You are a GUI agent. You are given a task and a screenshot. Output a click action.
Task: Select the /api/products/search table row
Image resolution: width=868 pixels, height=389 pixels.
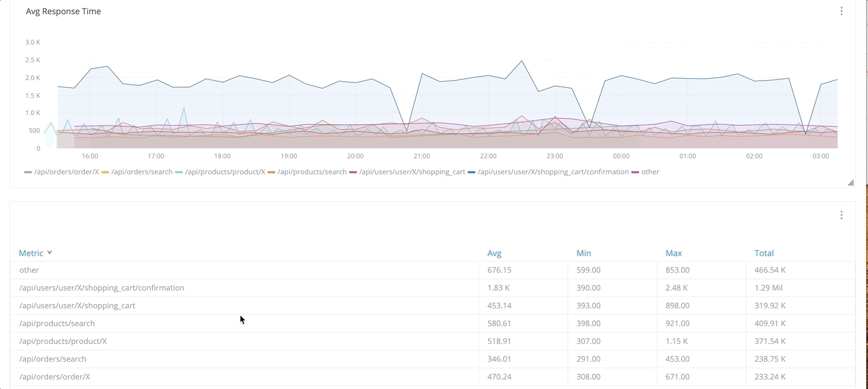57,324
